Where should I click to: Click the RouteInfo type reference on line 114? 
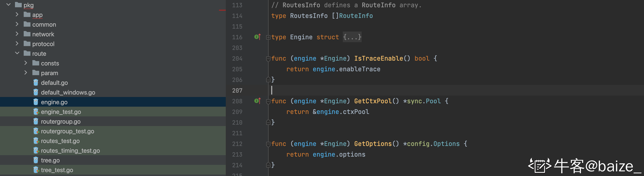(356, 16)
